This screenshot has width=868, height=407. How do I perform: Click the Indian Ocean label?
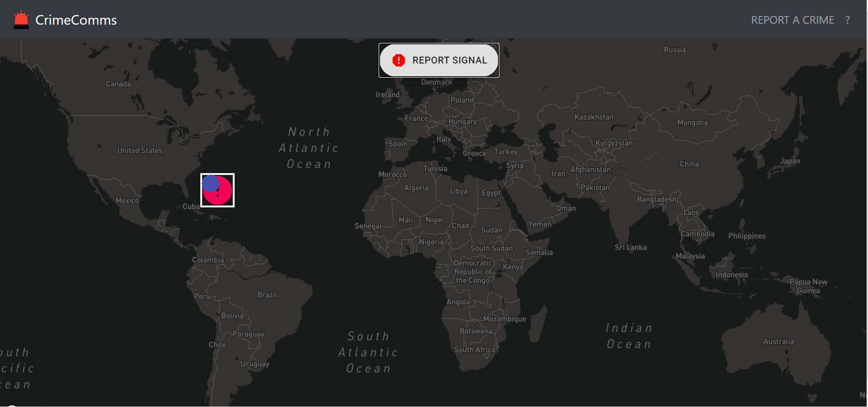(629, 336)
